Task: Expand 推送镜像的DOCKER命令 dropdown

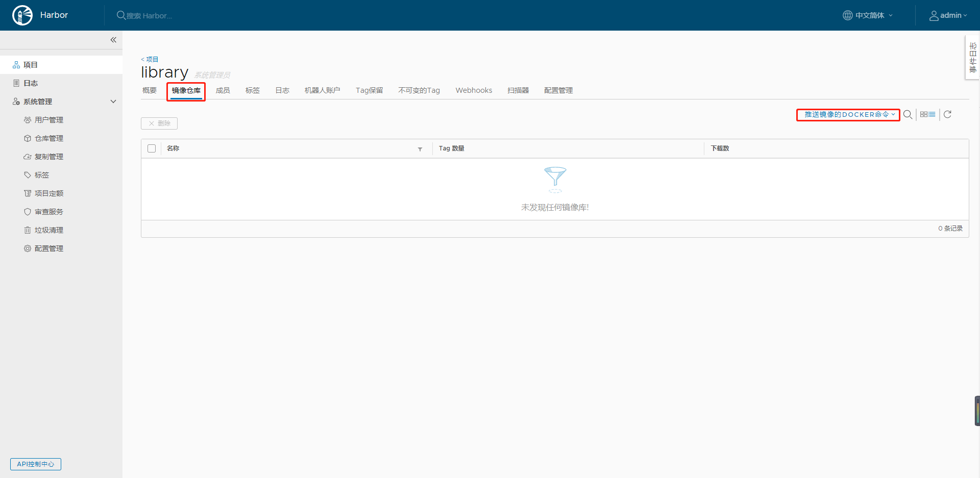Action: pos(849,114)
